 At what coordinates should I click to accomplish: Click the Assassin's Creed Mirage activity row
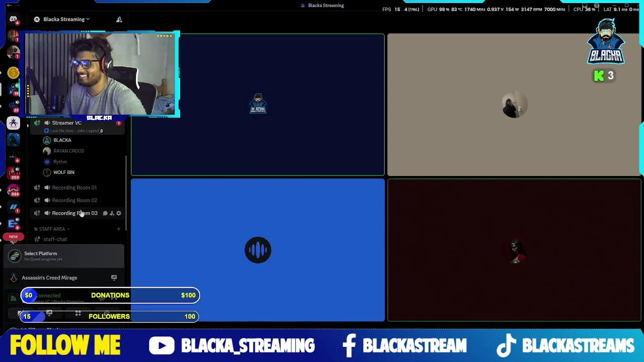64,278
